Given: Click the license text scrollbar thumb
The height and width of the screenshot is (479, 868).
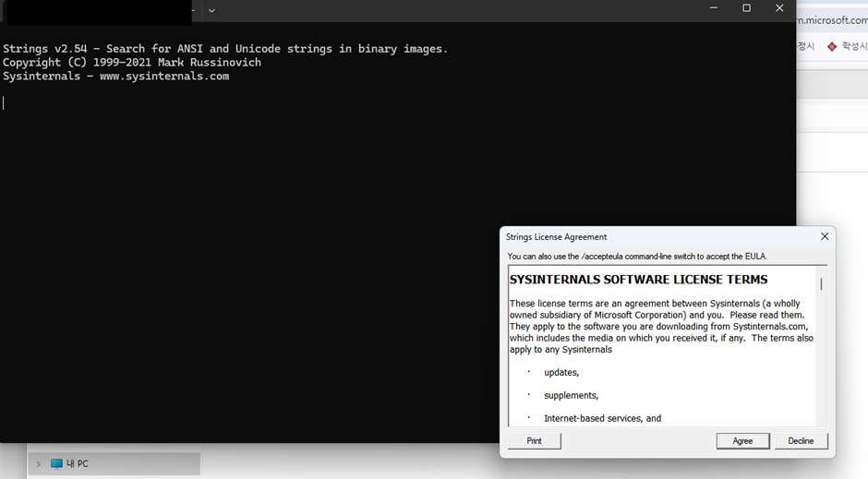Looking at the screenshot, I should [x=821, y=283].
